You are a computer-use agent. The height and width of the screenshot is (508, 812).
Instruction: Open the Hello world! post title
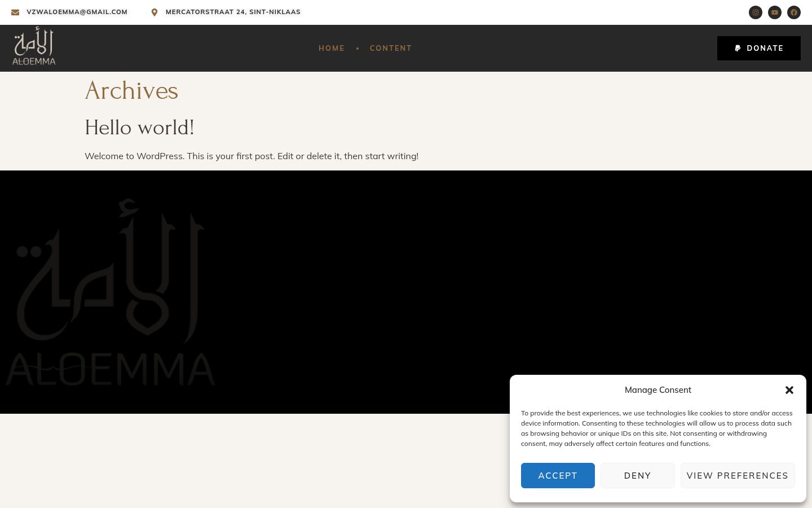pyautogui.click(x=139, y=128)
